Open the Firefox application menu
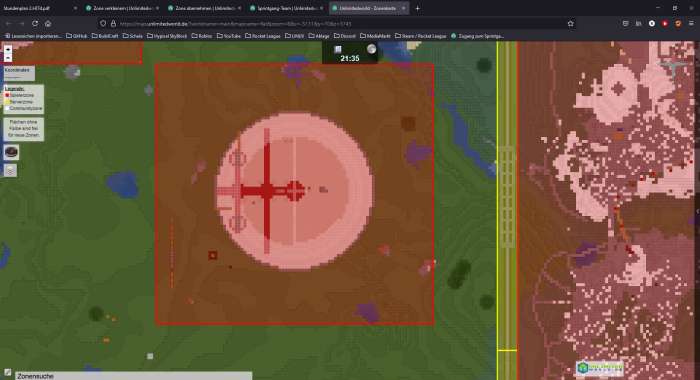Image resolution: width=700 pixels, height=380 pixels. point(691,24)
